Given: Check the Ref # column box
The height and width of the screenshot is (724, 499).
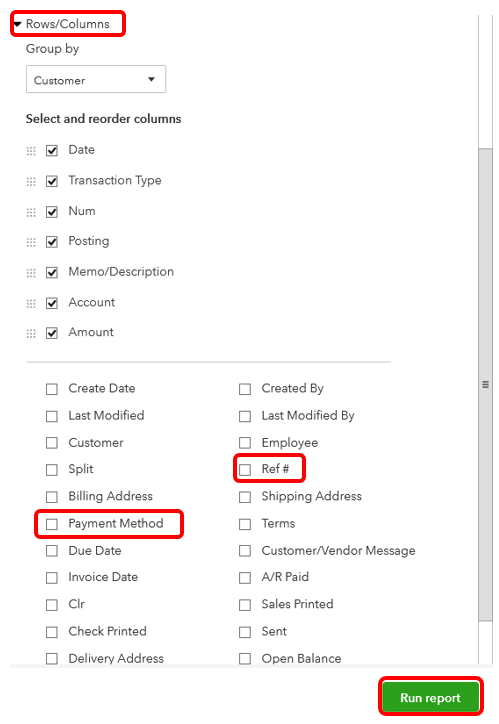Looking at the screenshot, I should tap(245, 470).
